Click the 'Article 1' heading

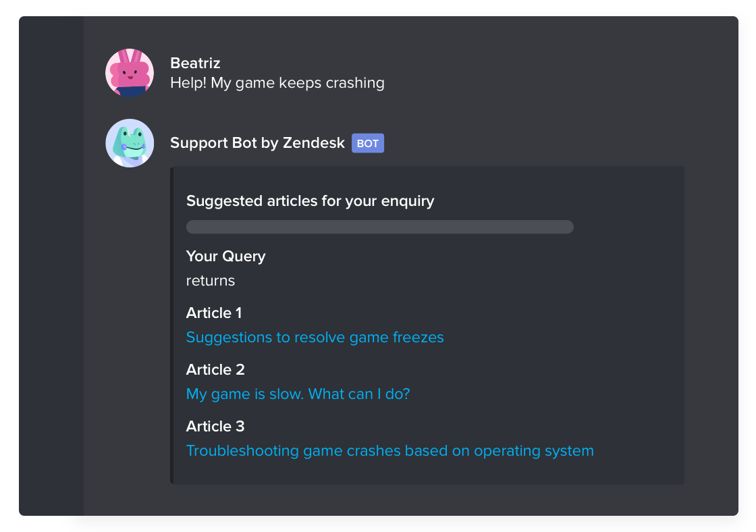pyautogui.click(x=213, y=313)
